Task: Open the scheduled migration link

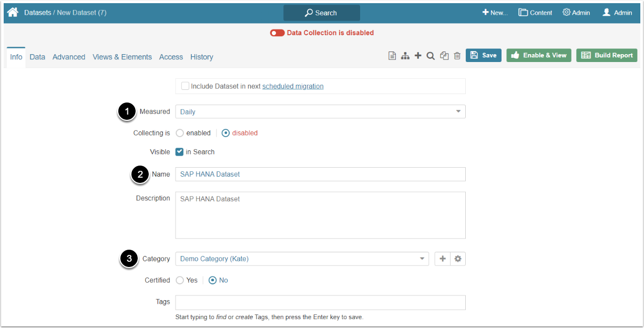Action: pyautogui.click(x=293, y=86)
